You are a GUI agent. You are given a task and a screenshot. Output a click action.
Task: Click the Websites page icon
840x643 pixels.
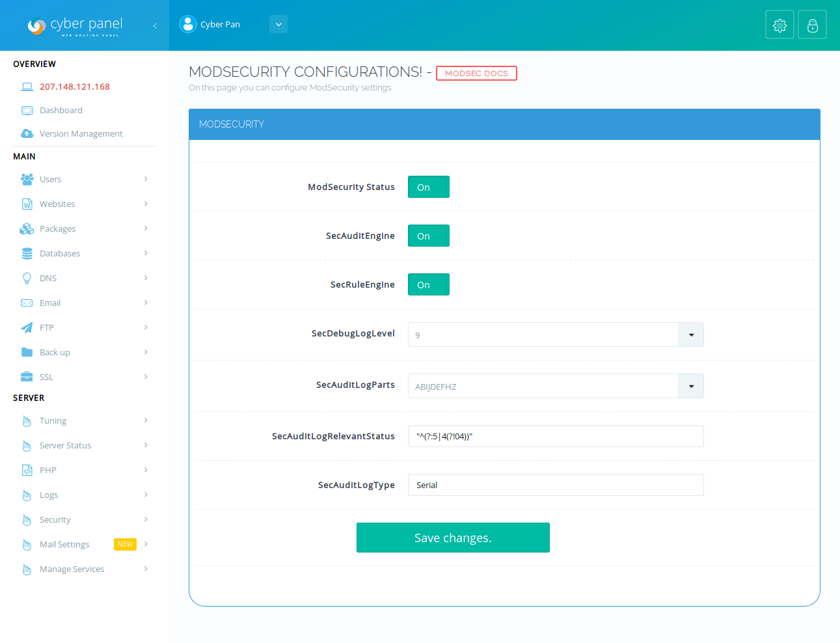27,204
